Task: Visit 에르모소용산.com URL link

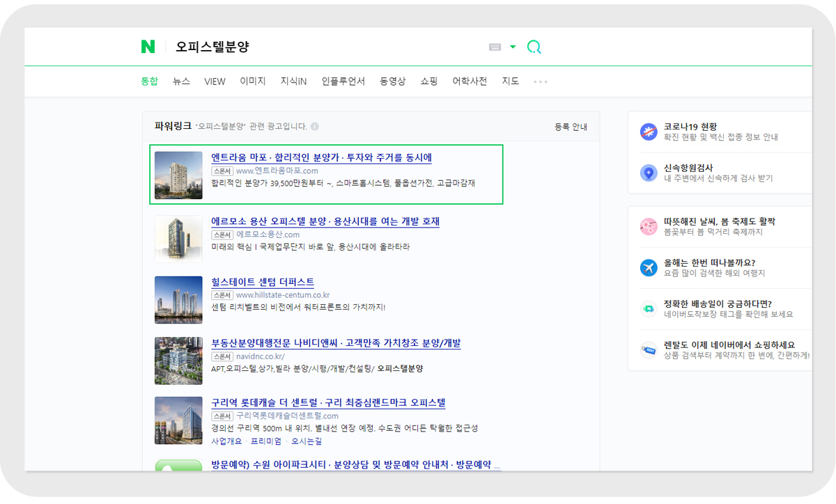Action: 268,235
